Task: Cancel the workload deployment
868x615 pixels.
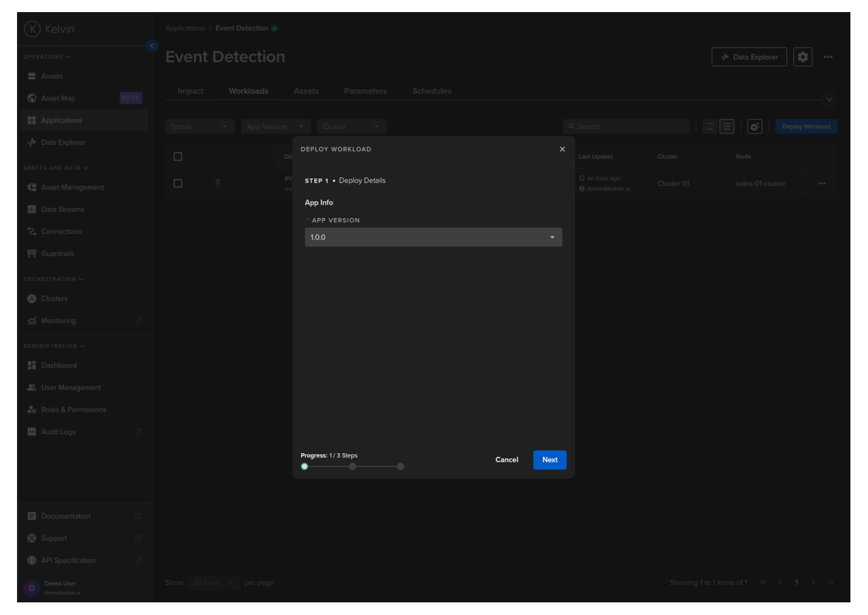Action: [x=507, y=460]
